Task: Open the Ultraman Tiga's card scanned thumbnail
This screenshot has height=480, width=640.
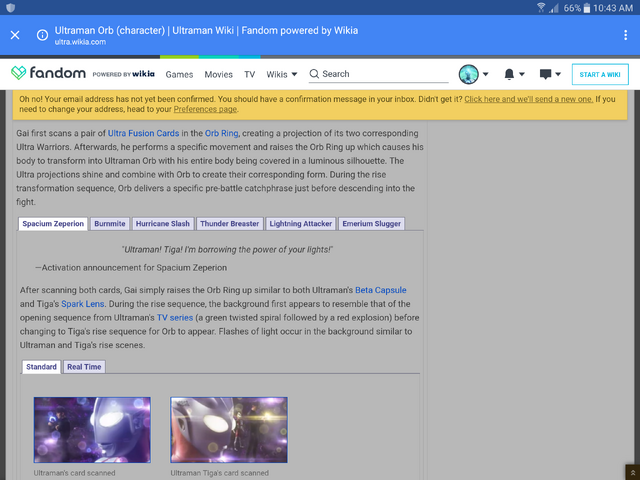Action: click(229, 430)
